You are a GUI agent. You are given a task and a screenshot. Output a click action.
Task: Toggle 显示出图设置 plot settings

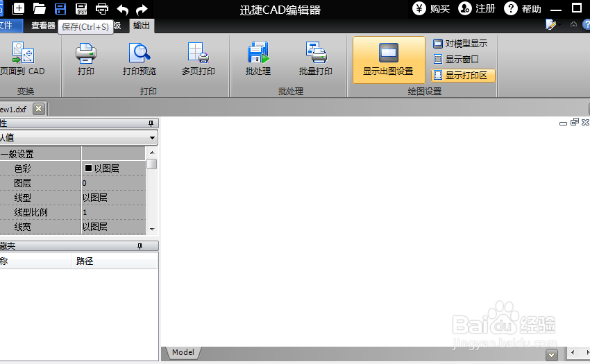[x=389, y=60]
